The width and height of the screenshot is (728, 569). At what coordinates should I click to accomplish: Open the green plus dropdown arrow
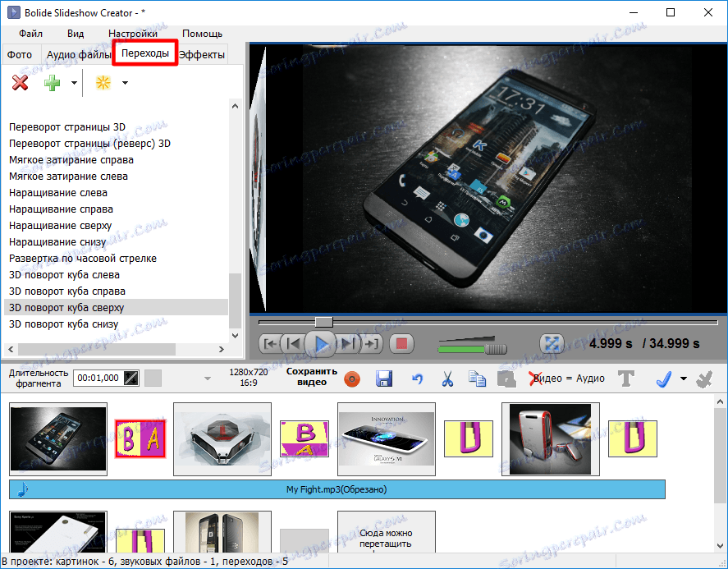point(73,82)
